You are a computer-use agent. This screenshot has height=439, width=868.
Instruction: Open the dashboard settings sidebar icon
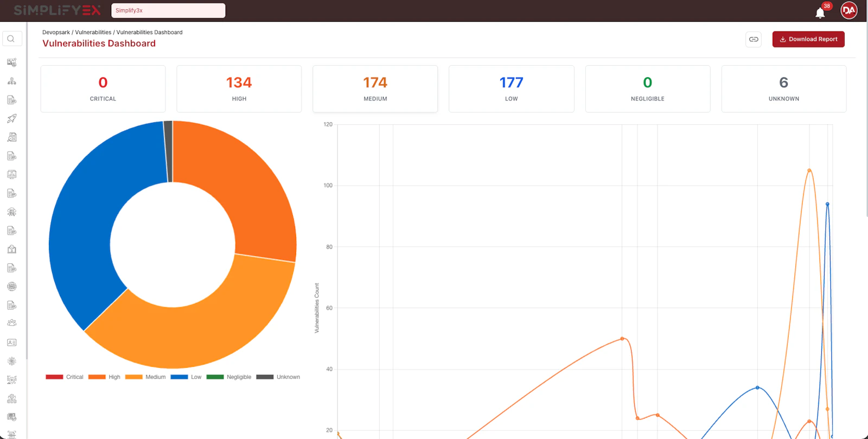12,62
